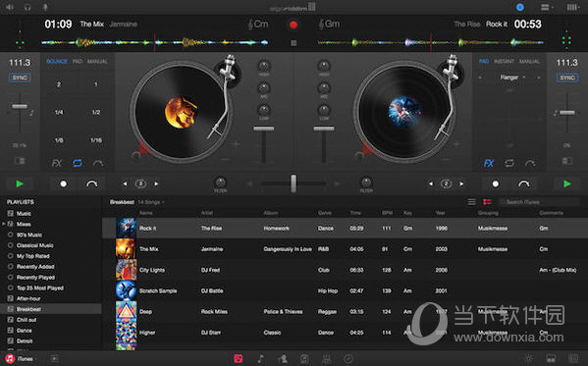Screen dimensions: 588x366
Task: Switch to MANUAL loop tab on left deck
Action: coord(97,61)
